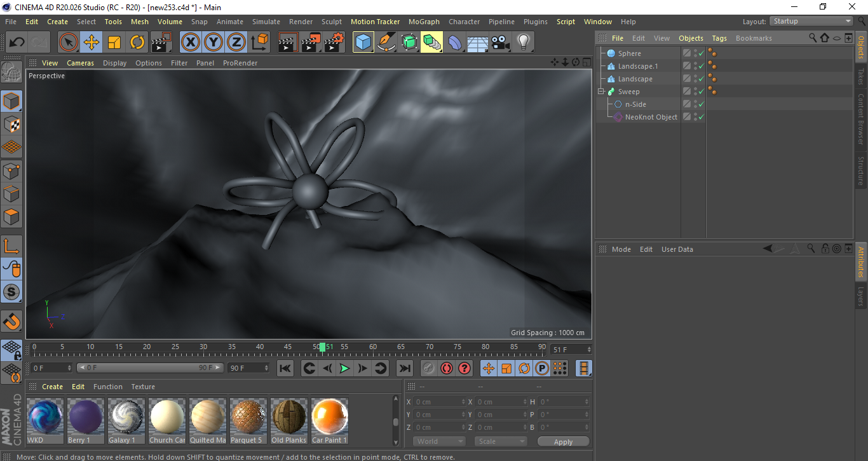Image resolution: width=868 pixels, height=461 pixels.
Task: Enable Edges mode
Action: pyautogui.click(x=11, y=193)
